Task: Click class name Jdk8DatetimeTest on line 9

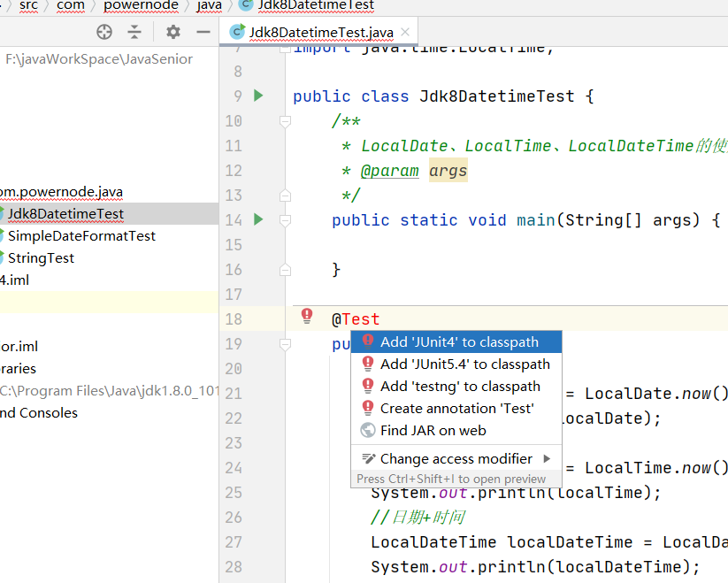Action: (x=497, y=96)
